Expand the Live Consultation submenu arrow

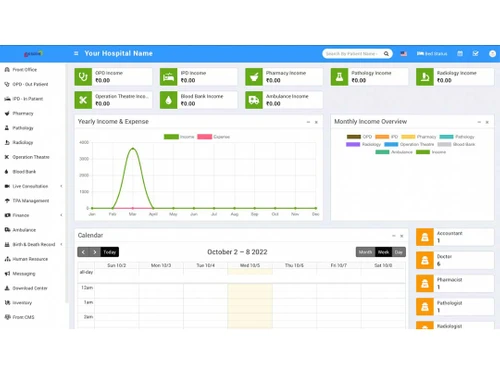61,186
